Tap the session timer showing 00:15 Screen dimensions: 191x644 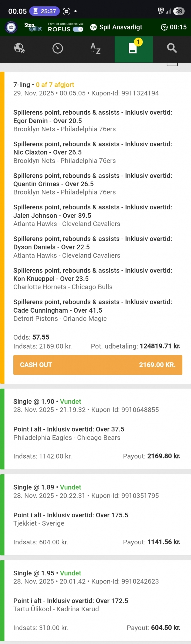click(174, 27)
